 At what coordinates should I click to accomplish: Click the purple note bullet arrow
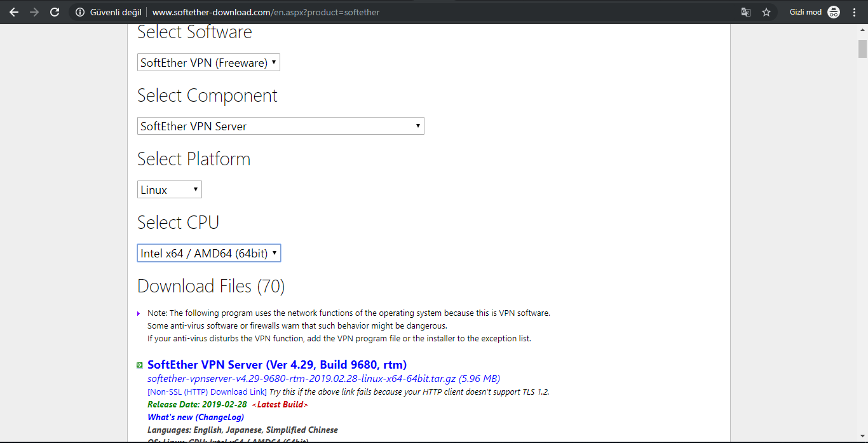[x=139, y=313]
